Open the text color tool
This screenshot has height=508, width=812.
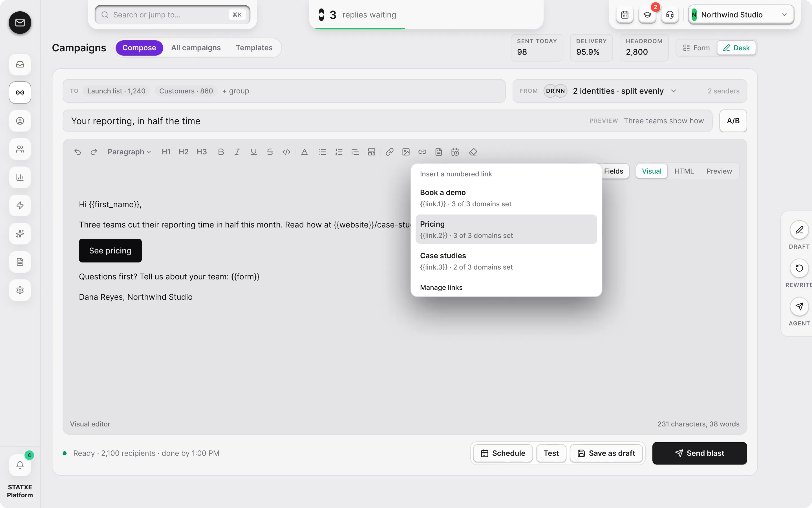pos(304,152)
